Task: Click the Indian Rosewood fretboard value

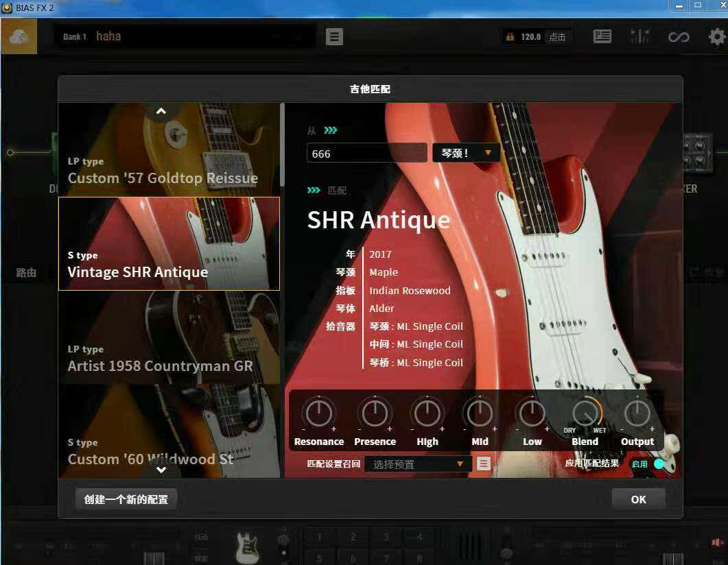Action: (410, 291)
